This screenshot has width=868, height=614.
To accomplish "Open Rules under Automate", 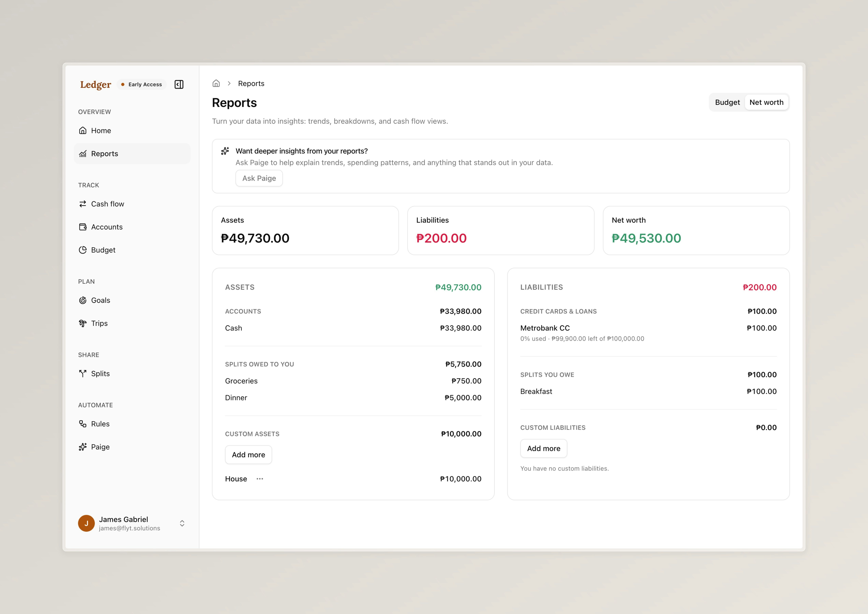I will (99, 424).
